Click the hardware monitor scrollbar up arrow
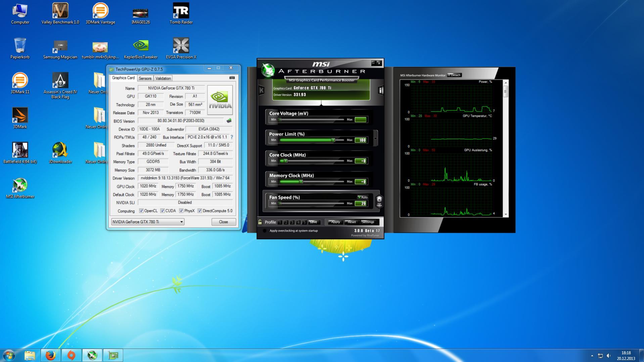This screenshot has width=644, height=362. click(x=506, y=83)
